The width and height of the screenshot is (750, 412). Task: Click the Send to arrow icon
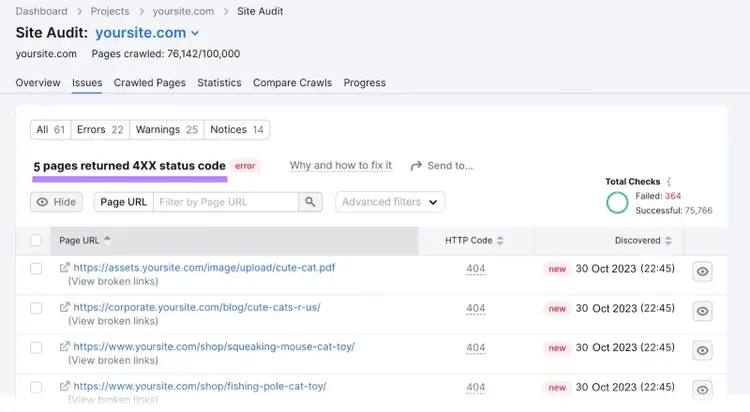pos(416,166)
